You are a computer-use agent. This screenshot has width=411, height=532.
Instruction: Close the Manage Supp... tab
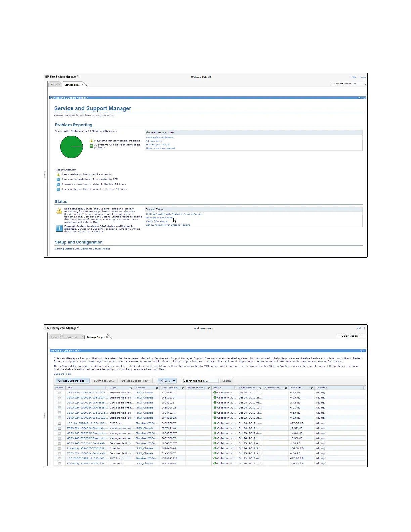pyautogui.click(x=107, y=337)
